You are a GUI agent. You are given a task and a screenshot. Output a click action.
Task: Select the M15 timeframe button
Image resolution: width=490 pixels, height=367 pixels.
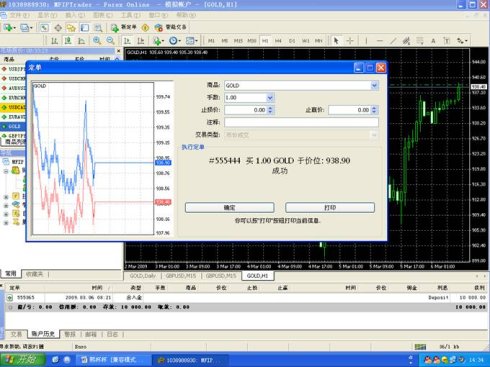point(238,41)
